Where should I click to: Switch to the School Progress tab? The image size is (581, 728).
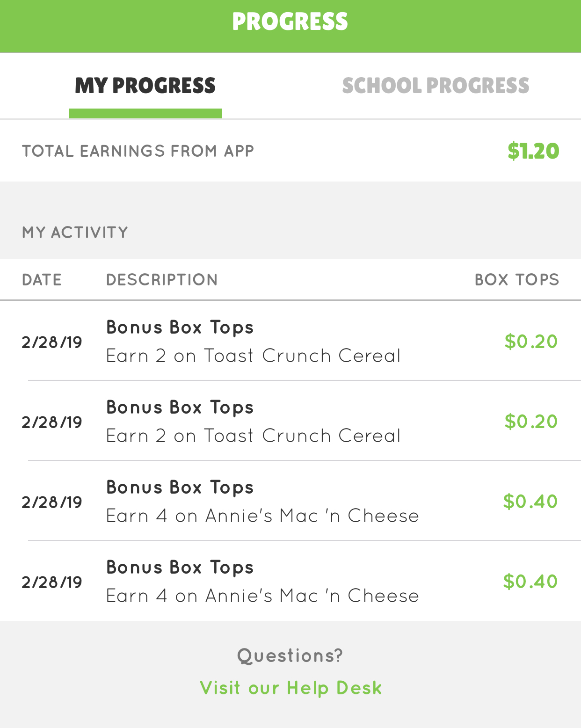[436, 86]
